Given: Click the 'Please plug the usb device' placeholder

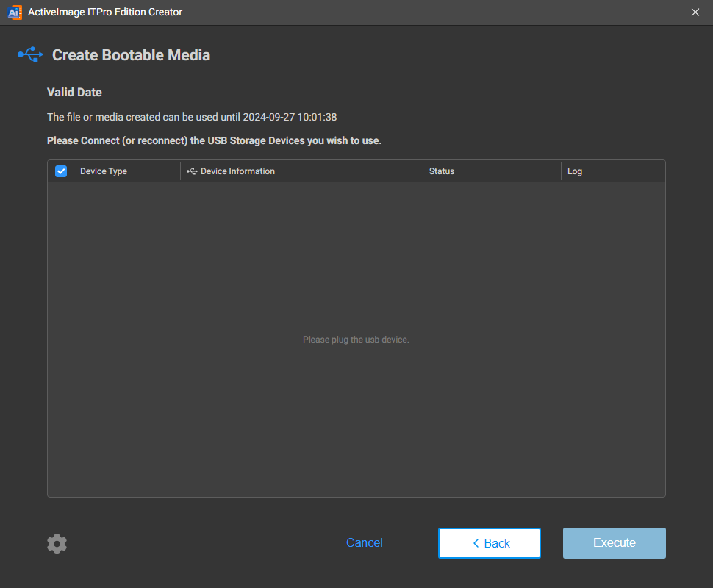Looking at the screenshot, I should [x=356, y=340].
